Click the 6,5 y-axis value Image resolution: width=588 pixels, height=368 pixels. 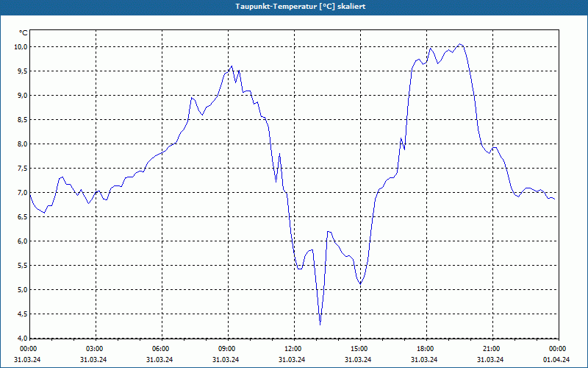pos(22,217)
